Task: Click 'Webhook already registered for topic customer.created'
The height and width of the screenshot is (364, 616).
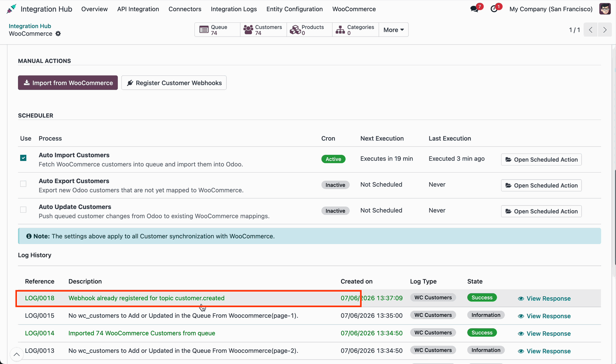Action: tap(146, 298)
